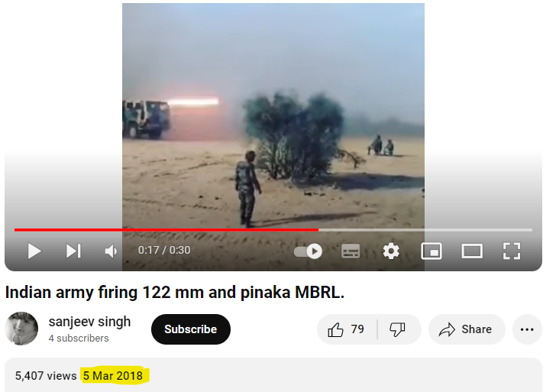Turn on subtitles/closed captions
This screenshot has width=543, height=392.
(351, 251)
